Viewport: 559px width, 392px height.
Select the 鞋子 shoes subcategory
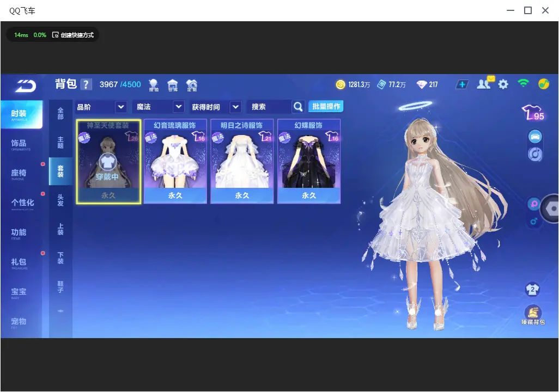60,286
